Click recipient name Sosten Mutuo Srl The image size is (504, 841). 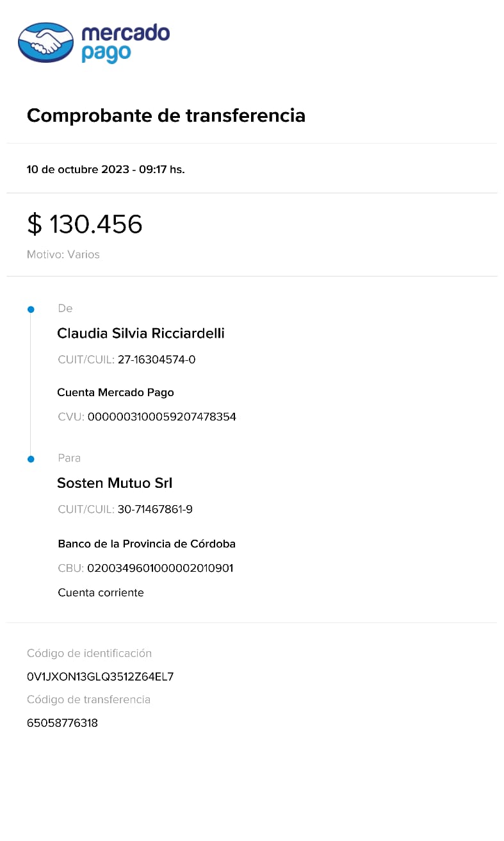[115, 483]
